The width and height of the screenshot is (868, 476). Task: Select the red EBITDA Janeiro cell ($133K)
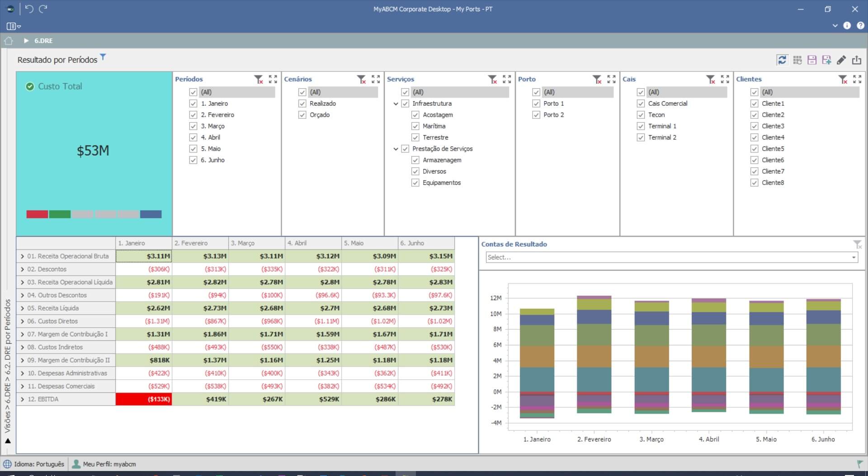pos(144,400)
